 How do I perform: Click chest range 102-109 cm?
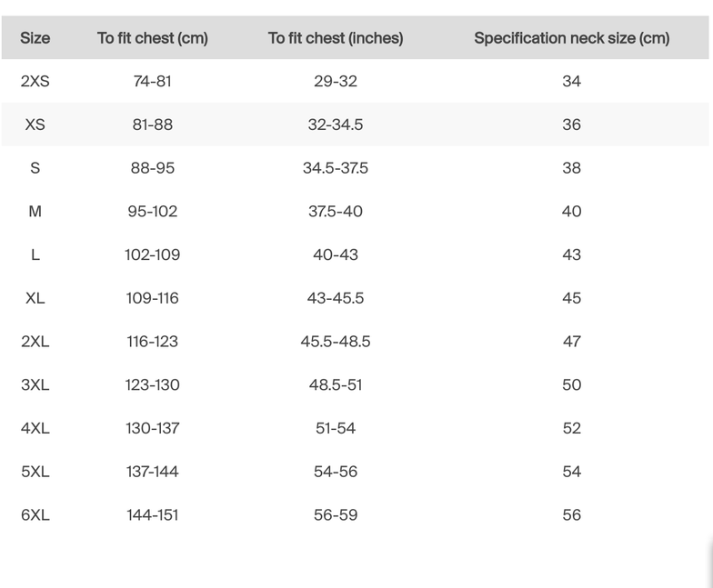[x=152, y=254]
